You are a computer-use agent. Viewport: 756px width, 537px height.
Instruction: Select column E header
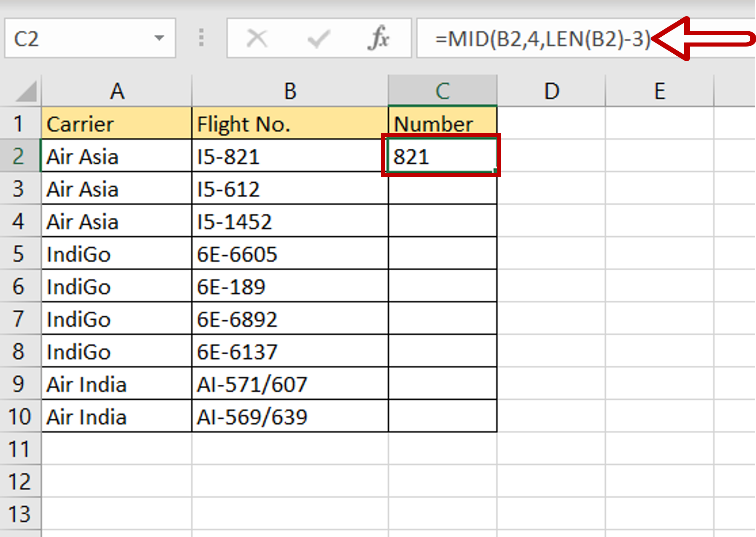point(659,91)
